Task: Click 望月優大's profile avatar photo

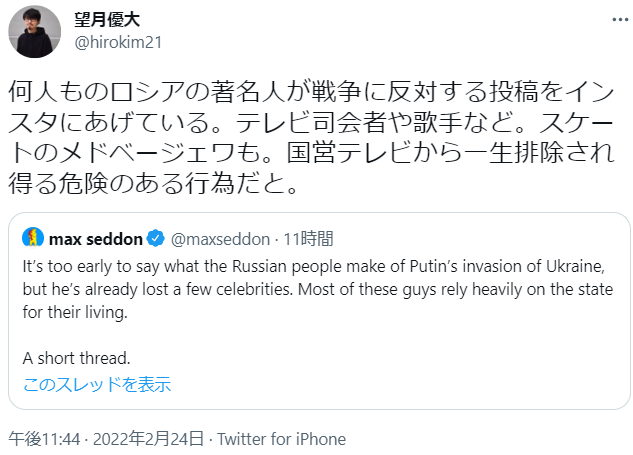Action: pos(35,31)
